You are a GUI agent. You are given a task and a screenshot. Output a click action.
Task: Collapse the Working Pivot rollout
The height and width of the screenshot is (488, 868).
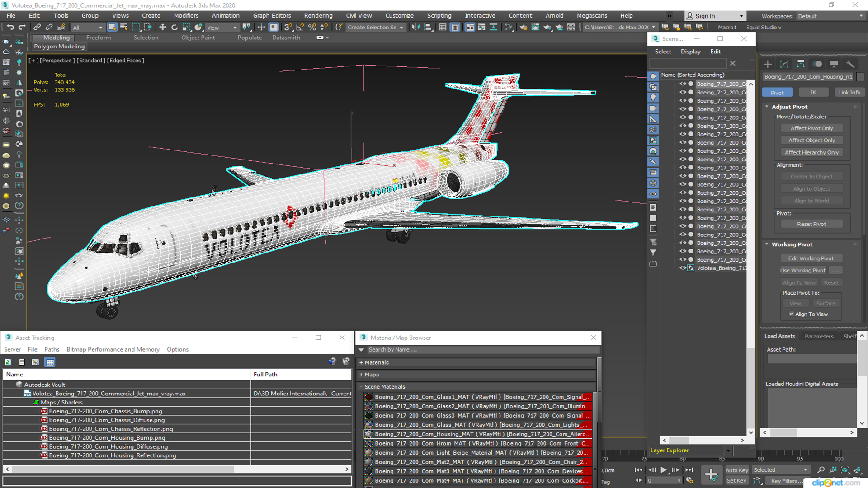[767, 244]
